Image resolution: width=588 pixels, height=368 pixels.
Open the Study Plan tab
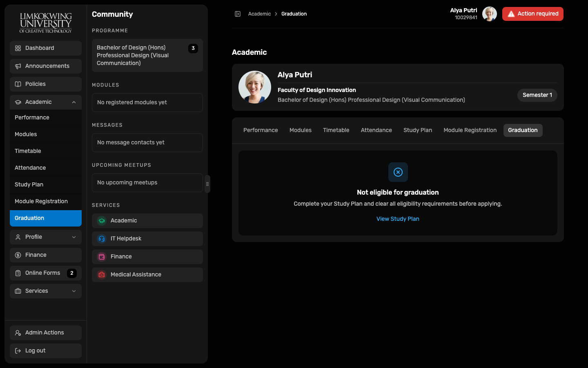[x=418, y=130]
